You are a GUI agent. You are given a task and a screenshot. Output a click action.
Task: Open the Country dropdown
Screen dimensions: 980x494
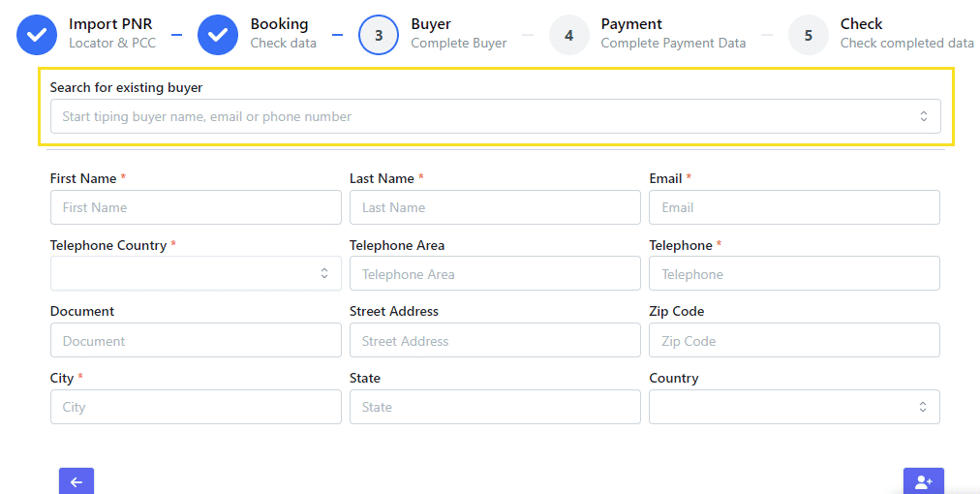[794, 407]
